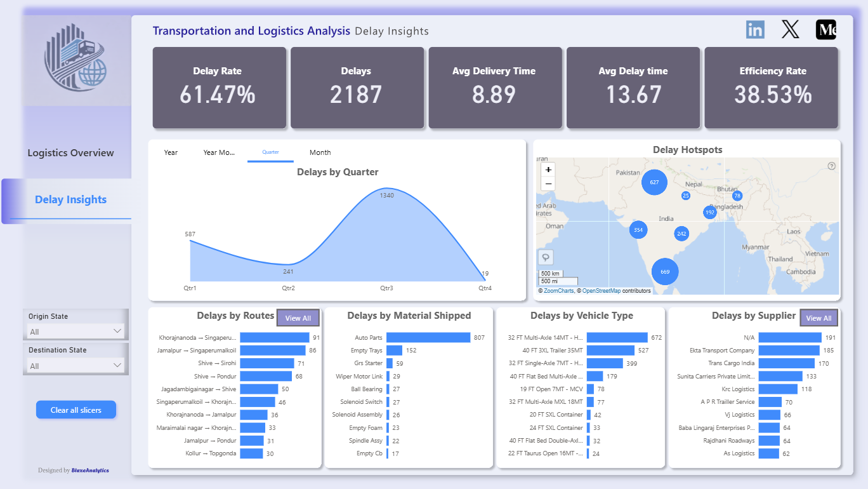Select the 354 delay cluster bubble
The image size is (868, 489).
638,230
